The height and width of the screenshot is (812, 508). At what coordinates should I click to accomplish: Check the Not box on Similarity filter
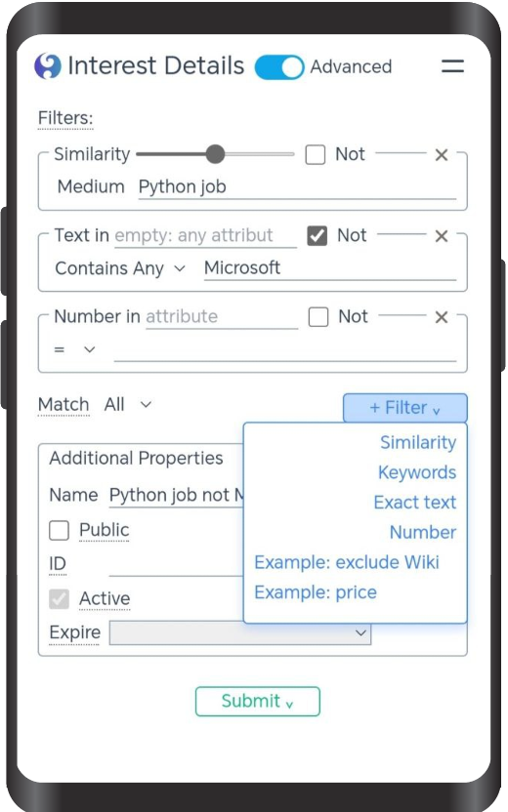(316, 154)
